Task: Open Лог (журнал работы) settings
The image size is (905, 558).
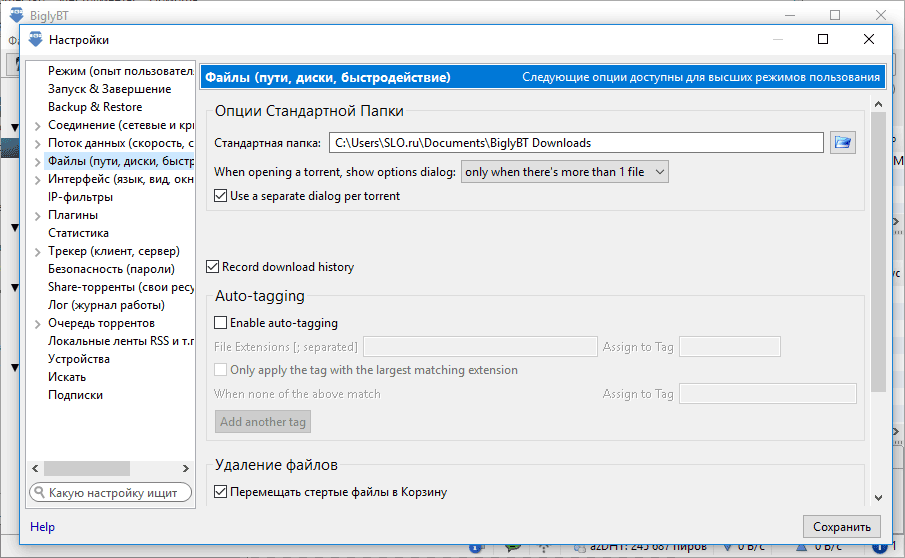Action: 106,305
